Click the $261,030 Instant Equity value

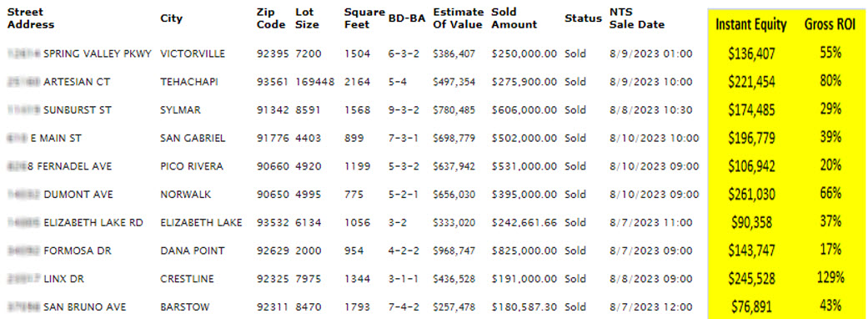tap(751, 195)
